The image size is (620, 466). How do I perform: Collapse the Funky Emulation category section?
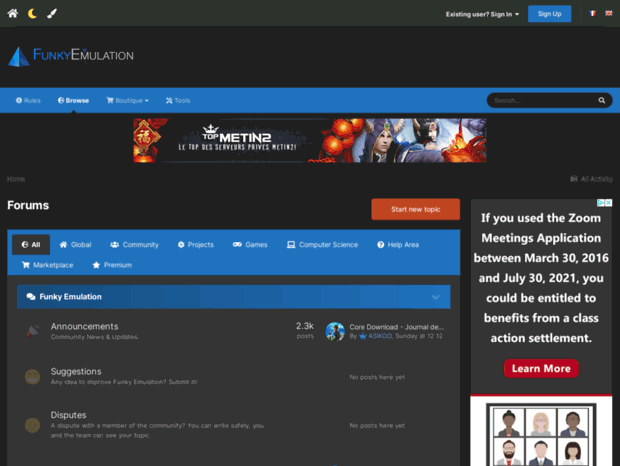[x=436, y=297]
